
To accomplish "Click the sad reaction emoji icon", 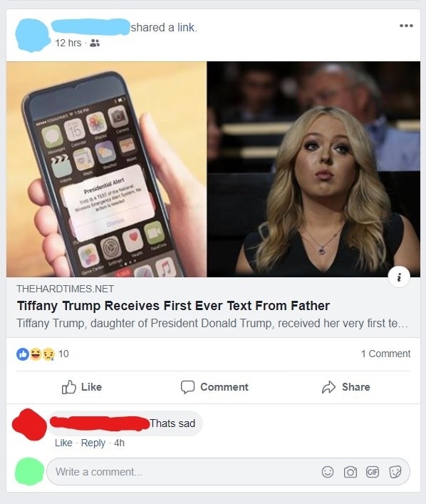I will pos(48,354).
